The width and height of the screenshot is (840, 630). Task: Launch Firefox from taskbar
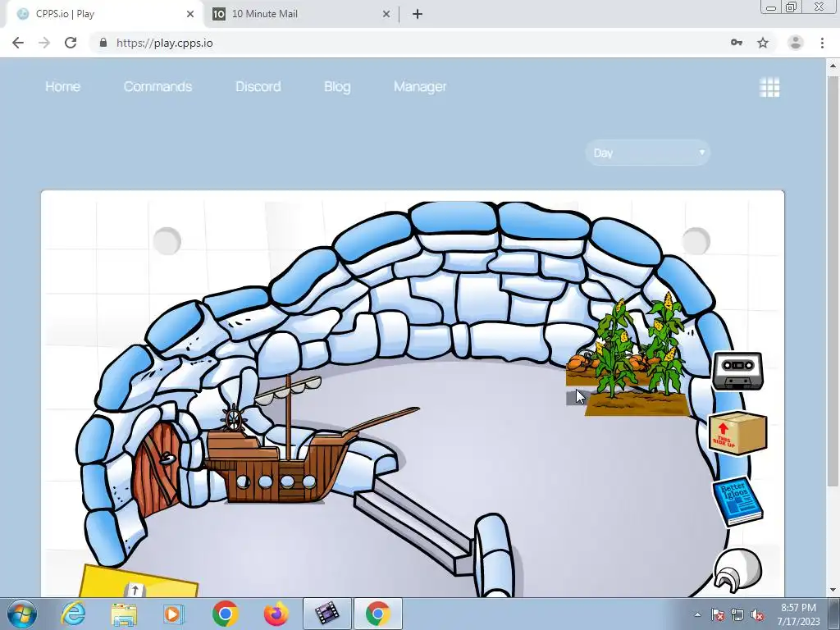tap(276, 614)
